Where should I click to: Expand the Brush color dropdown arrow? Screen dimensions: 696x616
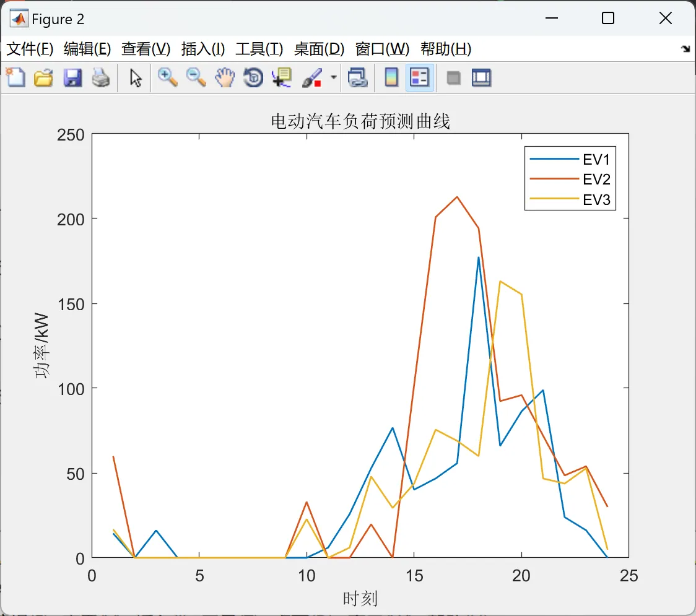point(333,77)
